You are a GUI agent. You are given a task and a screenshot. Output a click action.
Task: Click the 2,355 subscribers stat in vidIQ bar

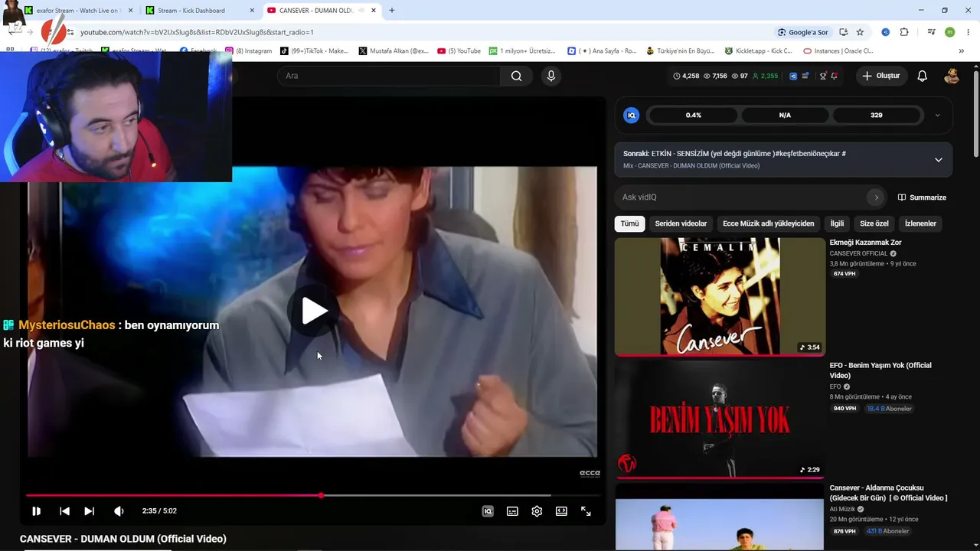pos(765,76)
